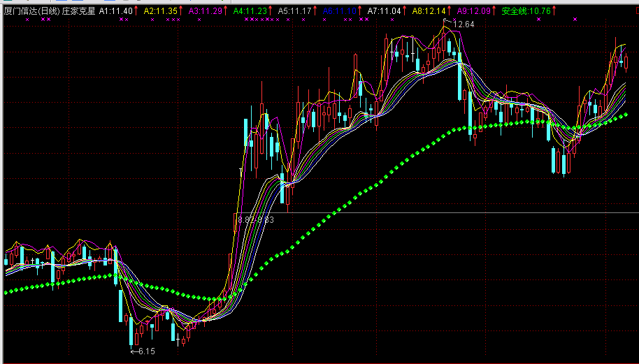Click the 6.15 lowest price annotation
Screen dimensions: 639x364
[x=147, y=351]
